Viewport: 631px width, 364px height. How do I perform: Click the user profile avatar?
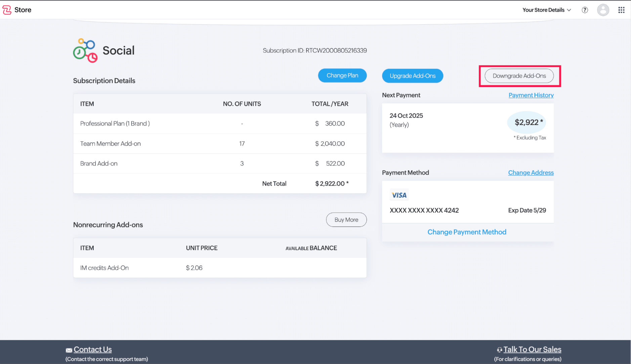point(603,10)
